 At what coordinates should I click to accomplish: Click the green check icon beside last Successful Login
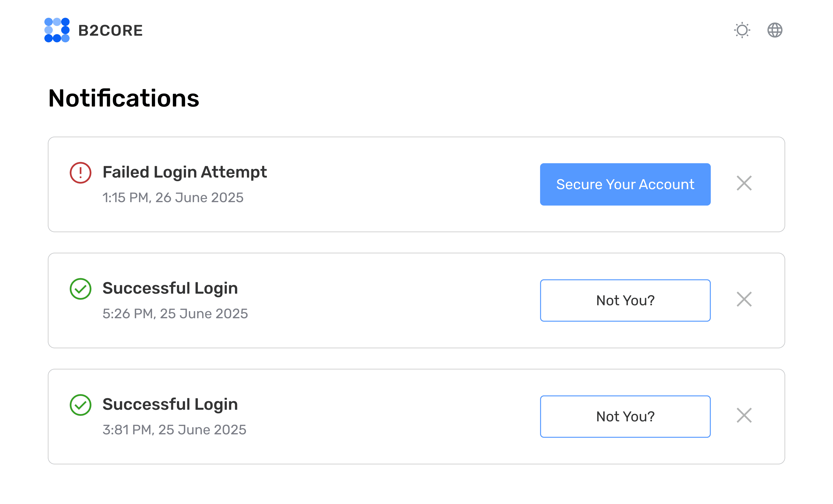coord(81,405)
